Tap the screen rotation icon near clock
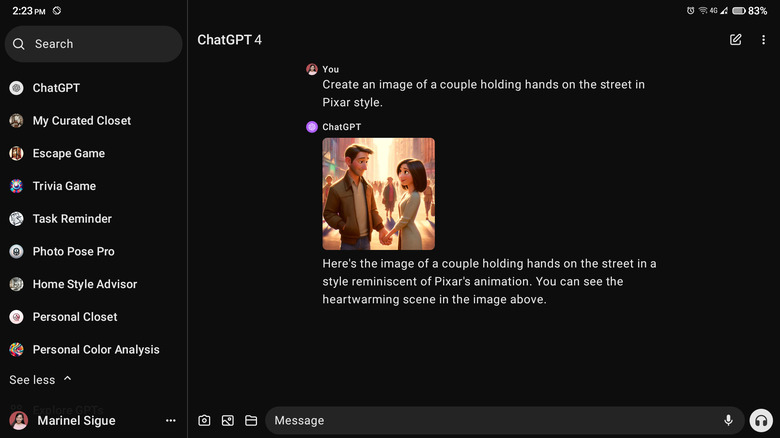 point(57,10)
